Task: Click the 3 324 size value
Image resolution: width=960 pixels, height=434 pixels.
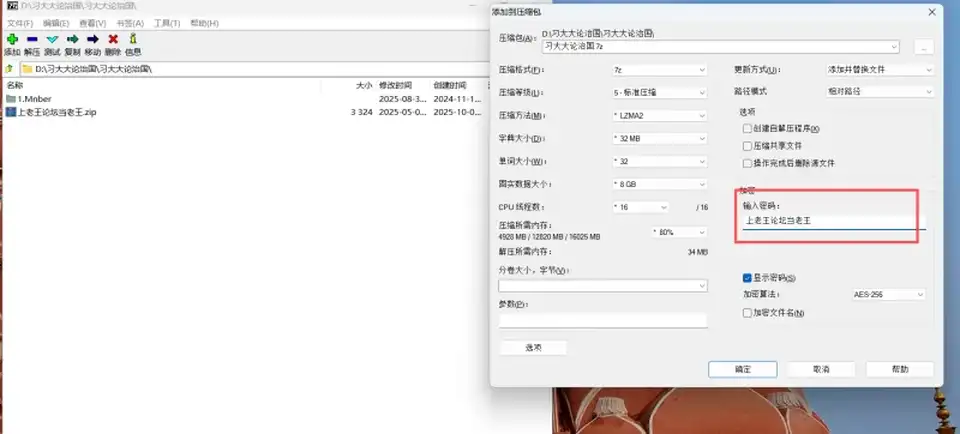Action: point(361,113)
